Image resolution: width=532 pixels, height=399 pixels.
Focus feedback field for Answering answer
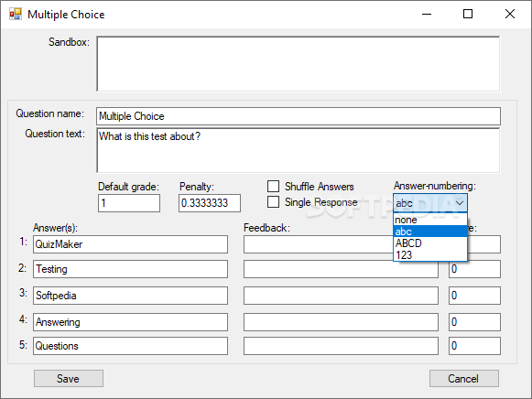coord(341,322)
